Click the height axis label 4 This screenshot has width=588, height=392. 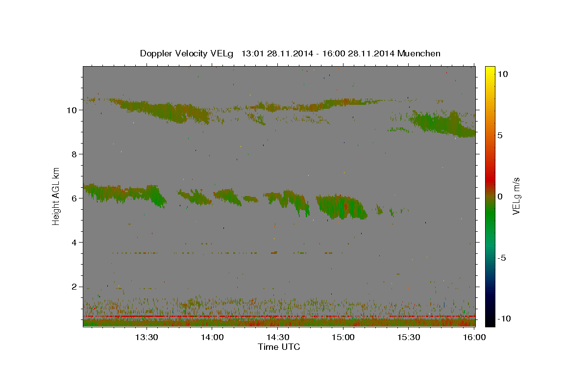[75, 242]
